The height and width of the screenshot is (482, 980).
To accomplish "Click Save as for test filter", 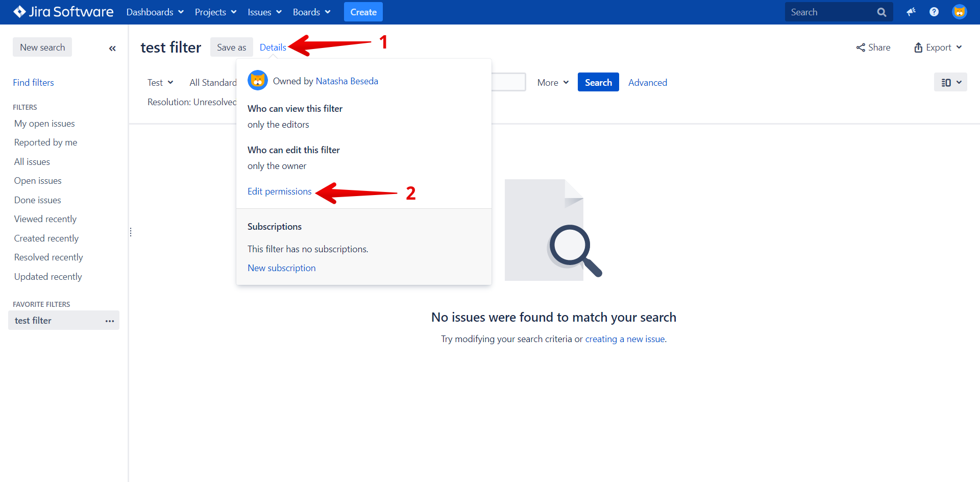I will click(231, 46).
